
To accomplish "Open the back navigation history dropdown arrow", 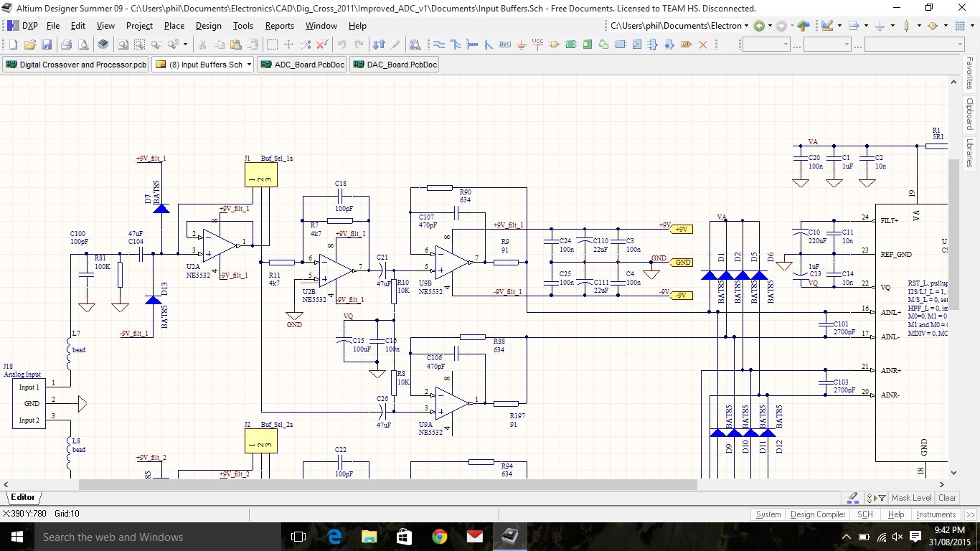I will click(x=770, y=26).
